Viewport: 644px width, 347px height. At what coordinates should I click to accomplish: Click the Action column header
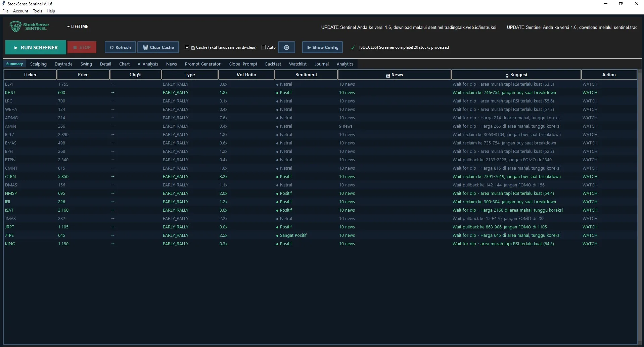tap(609, 75)
